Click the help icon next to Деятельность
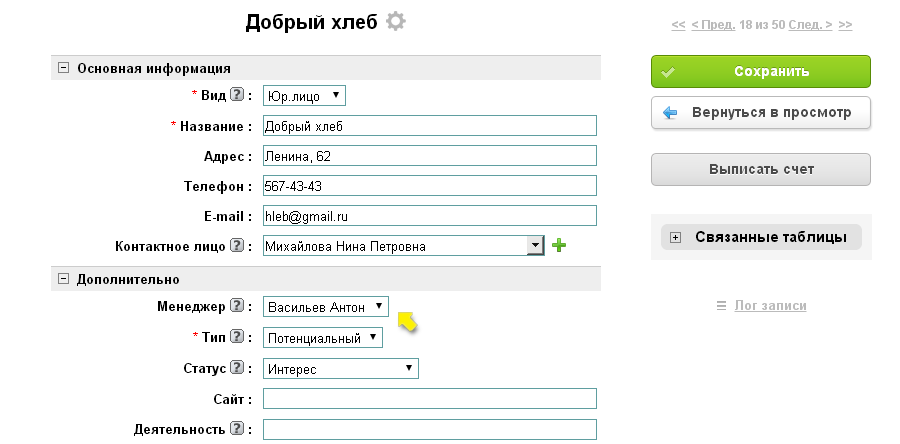Image resolution: width=900 pixels, height=444 pixels. [237, 429]
